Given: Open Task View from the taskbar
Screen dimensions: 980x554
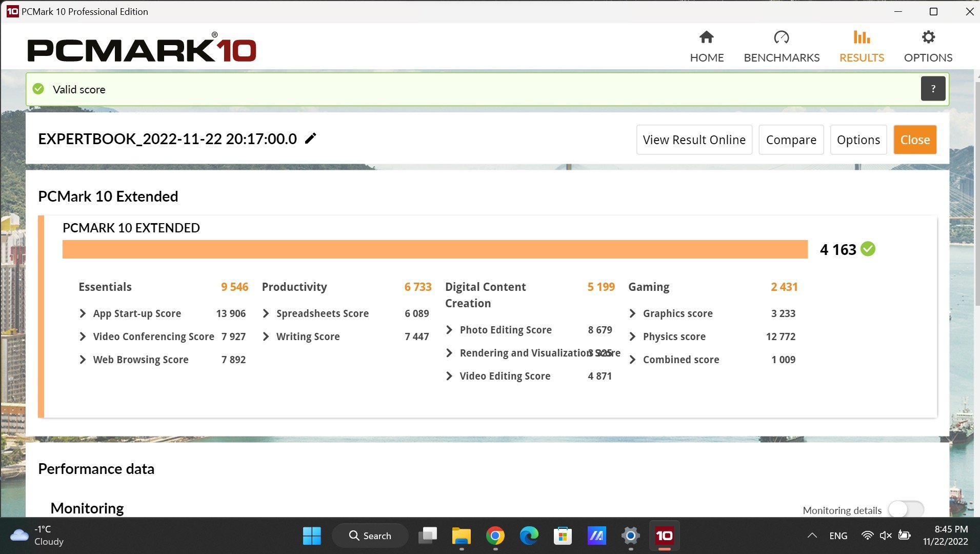Looking at the screenshot, I should (x=427, y=536).
